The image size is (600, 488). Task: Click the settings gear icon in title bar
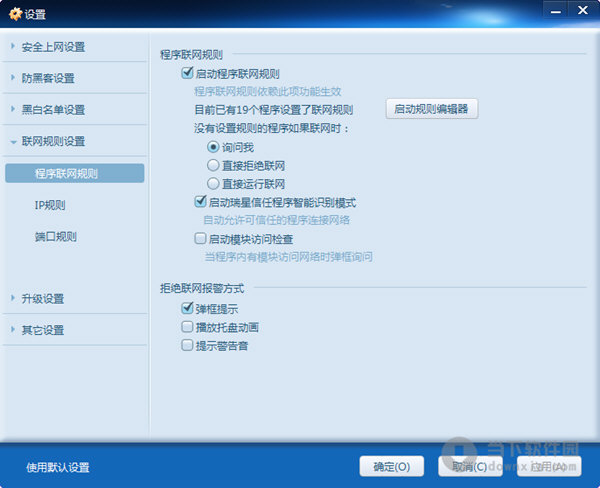tap(13, 14)
